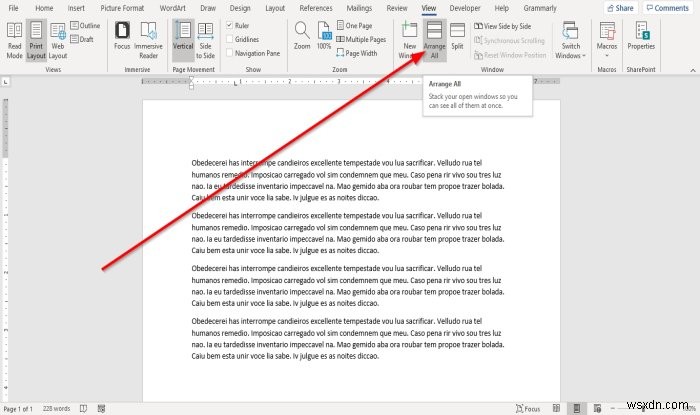The width and height of the screenshot is (700, 415).
Task: Open the Developer tab
Action: (x=465, y=8)
